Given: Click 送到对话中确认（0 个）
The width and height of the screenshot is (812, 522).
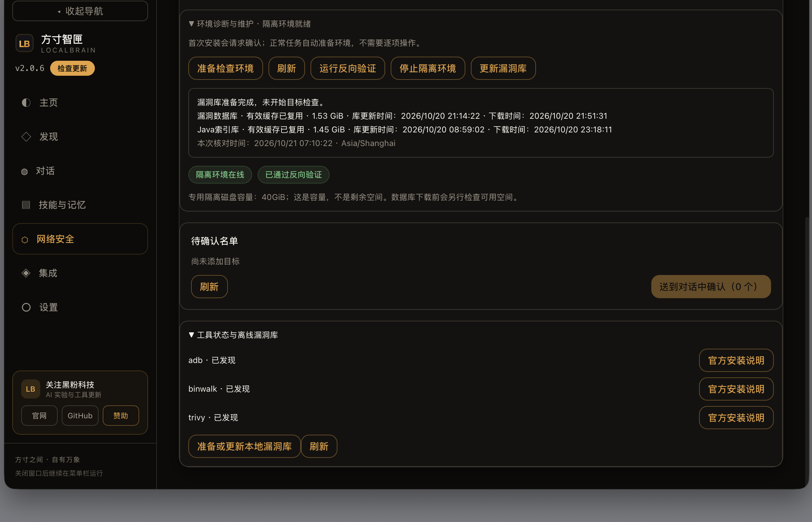Looking at the screenshot, I should [711, 287].
